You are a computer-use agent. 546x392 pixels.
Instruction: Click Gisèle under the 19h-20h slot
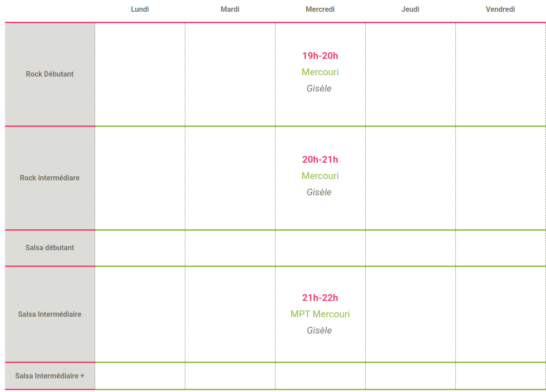pyautogui.click(x=319, y=88)
